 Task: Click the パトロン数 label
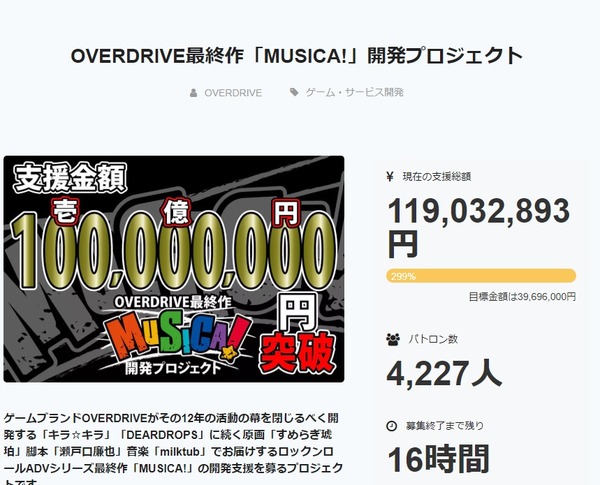pyautogui.click(x=433, y=339)
